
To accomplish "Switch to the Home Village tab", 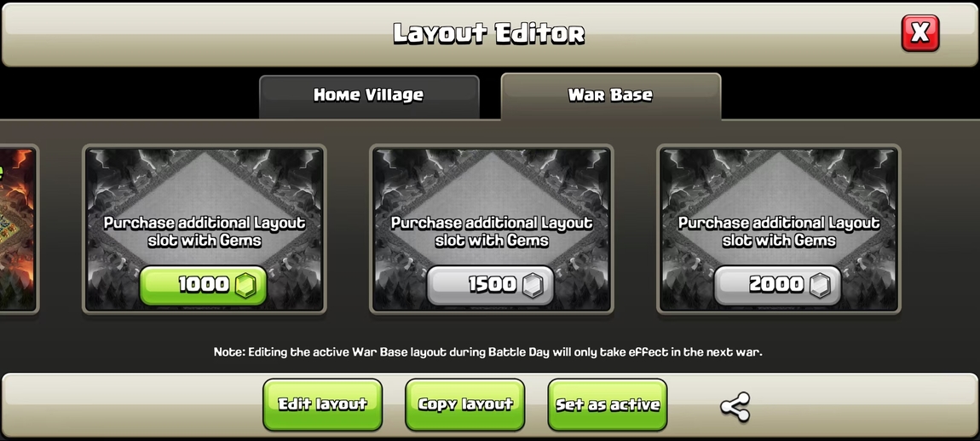I will tap(369, 96).
